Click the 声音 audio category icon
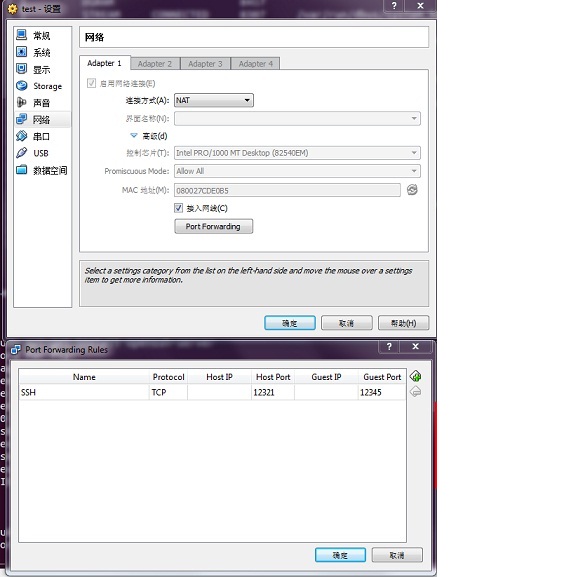This screenshot has height=577, width=562. [22, 102]
